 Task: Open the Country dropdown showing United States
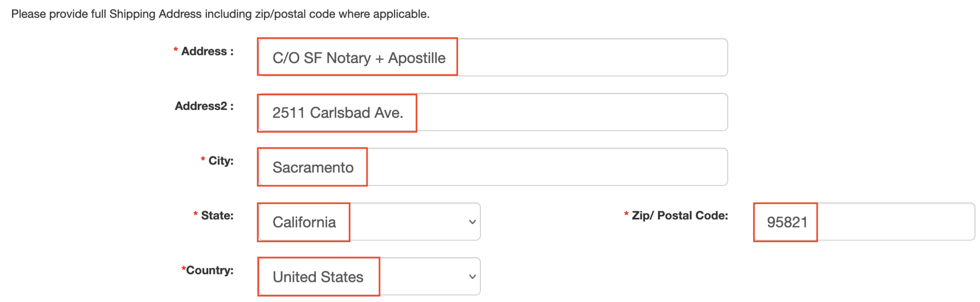click(368, 277)
